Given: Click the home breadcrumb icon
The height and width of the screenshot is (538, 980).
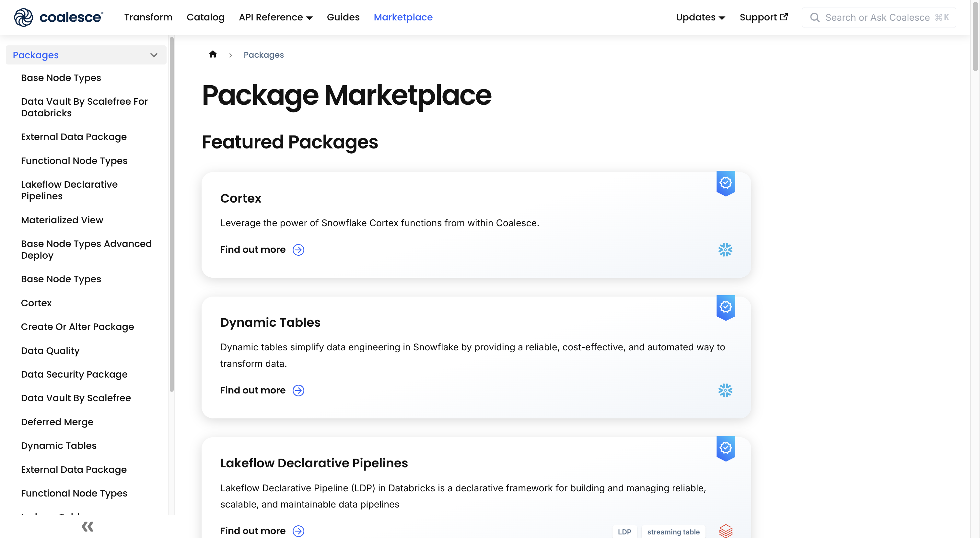Looking at the screenshot, I should (213, 54).
